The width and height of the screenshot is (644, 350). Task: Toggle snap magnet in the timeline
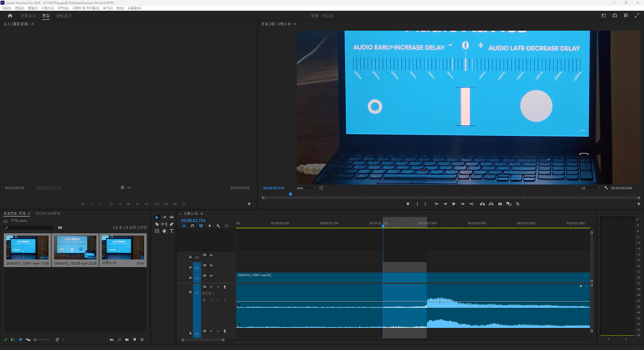[x=192, y=226]
